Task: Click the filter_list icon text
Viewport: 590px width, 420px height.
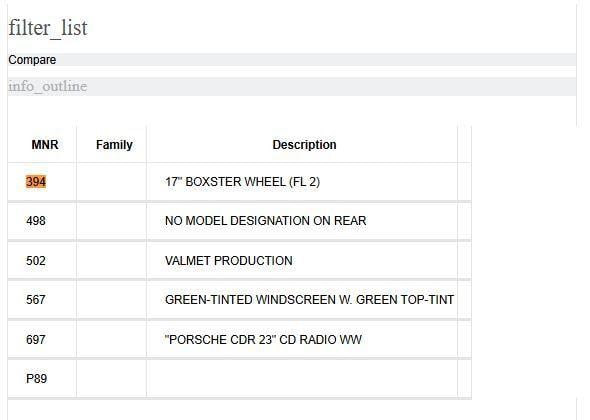Action: point(48,28)
